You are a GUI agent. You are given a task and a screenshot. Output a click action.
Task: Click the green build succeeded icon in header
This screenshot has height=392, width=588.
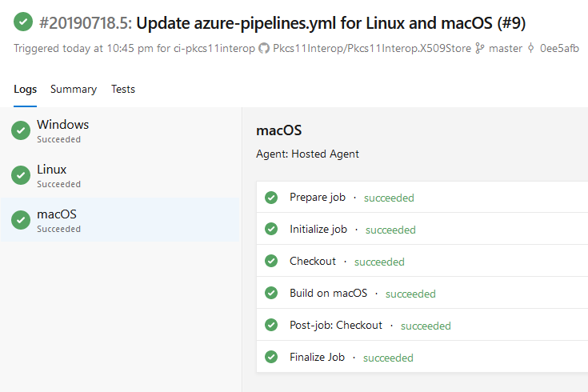click(x=23, y=22)
